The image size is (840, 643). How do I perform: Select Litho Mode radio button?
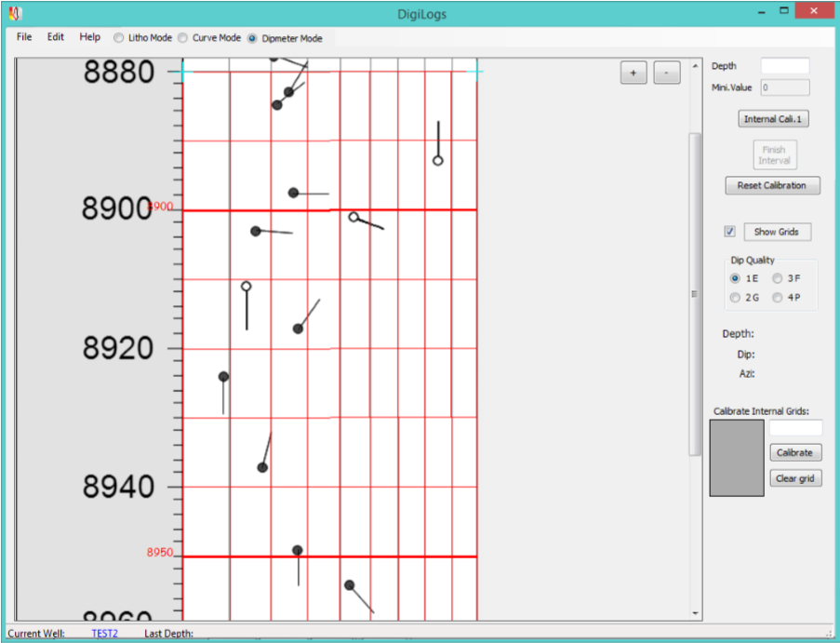[x=118, y=38]
